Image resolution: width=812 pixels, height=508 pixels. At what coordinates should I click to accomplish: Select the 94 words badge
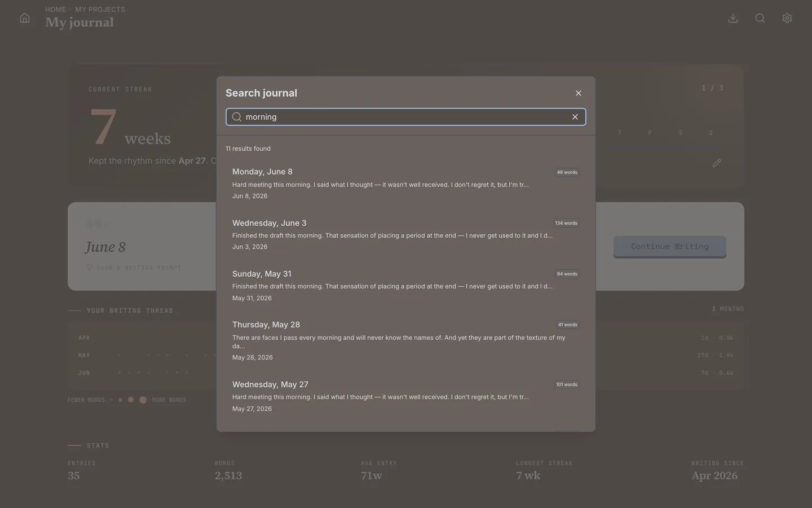(567, 274)
